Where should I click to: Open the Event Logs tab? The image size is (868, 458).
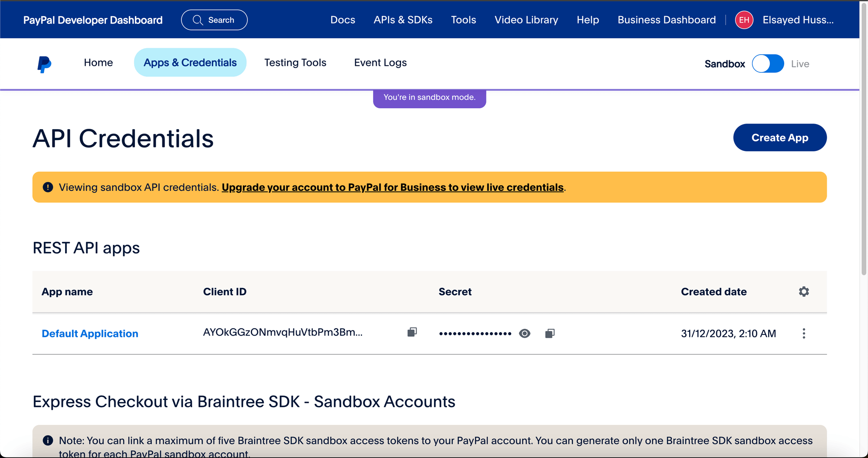click(x=380, y=62)
